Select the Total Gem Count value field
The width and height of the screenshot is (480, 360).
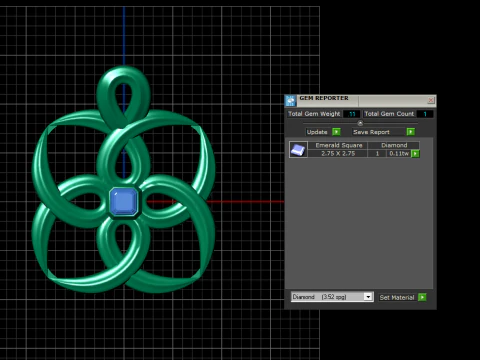pyautogui.click(x=425, y=114)
